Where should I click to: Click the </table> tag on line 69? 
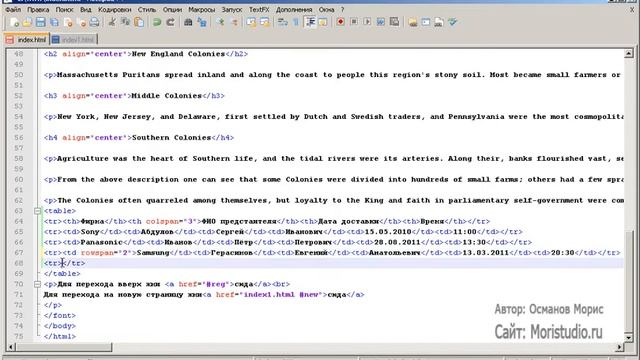[62, 274]
